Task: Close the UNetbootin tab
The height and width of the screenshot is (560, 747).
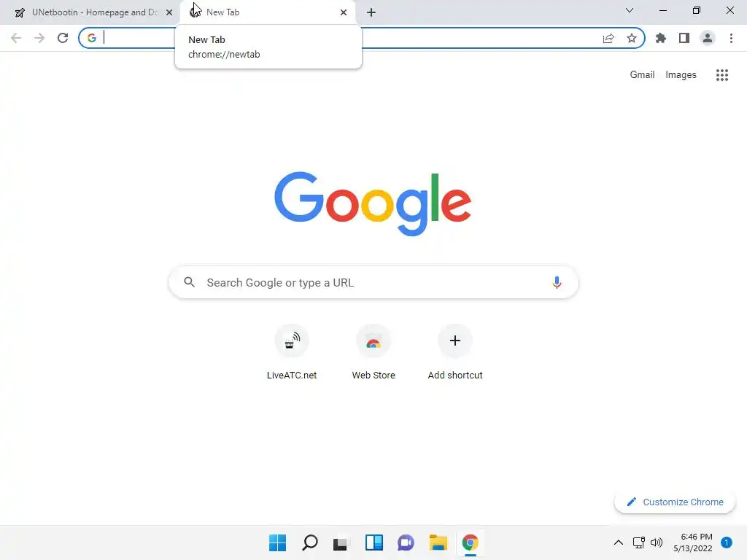Action: click(x=169, y=12)
